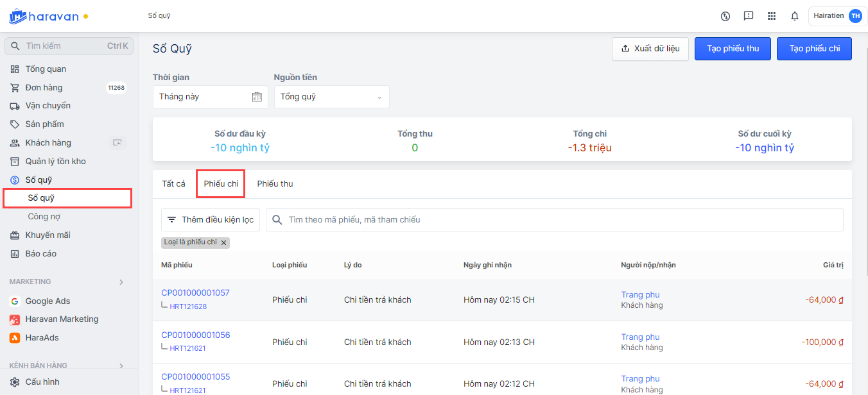Switch to the Phiếu thu tab

(275, 184)
